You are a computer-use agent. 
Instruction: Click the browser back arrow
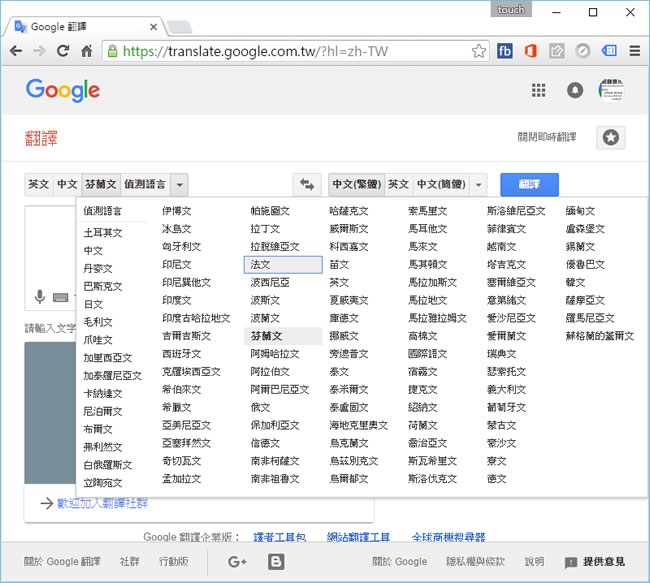(x=16, y=51)
